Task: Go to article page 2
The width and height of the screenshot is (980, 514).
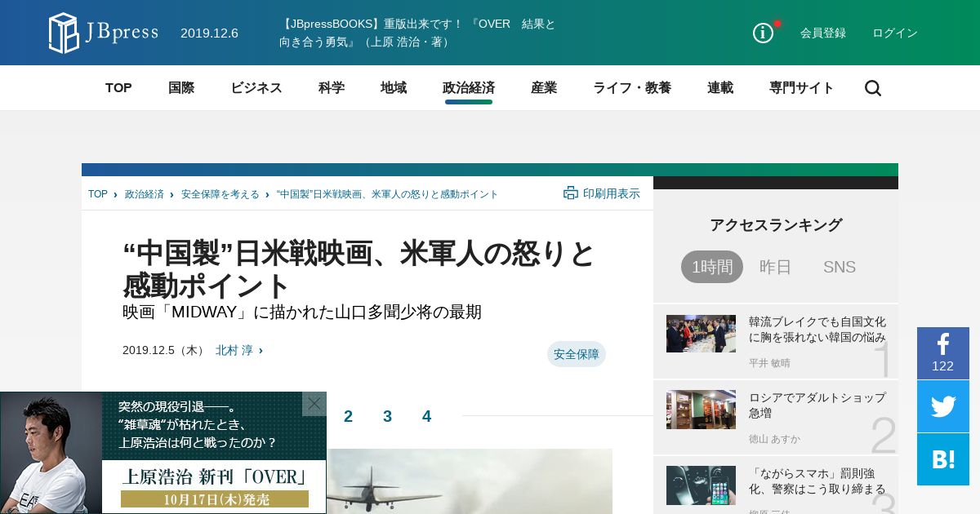Action: 348,416
